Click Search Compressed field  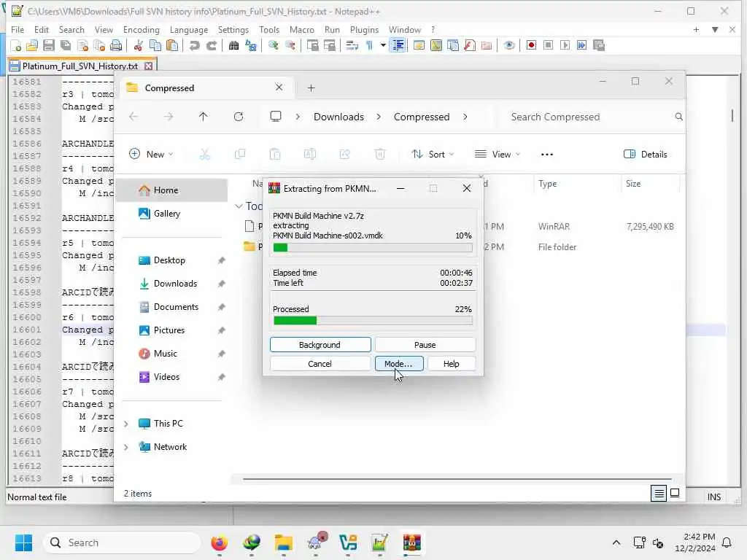[x=590, y=117]
